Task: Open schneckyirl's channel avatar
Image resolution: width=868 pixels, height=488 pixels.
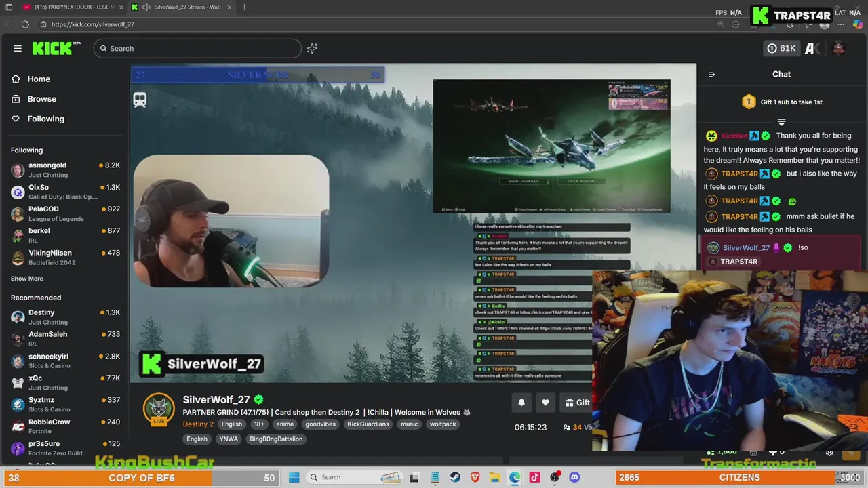Action: (18, 361)
